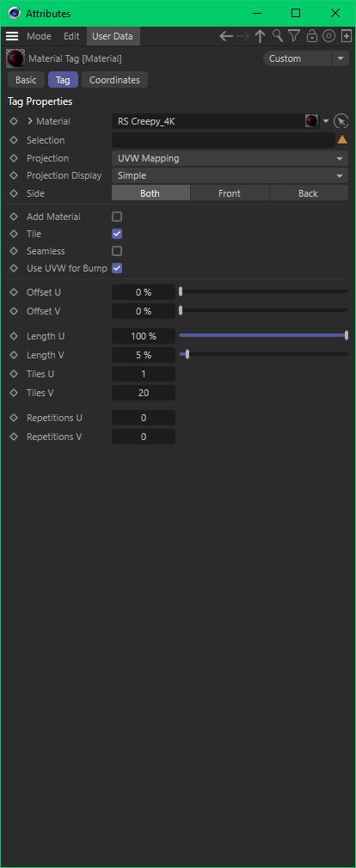Click the up arrow navigation icon
This screenshot has width=356, height=868.
[261, 37]
